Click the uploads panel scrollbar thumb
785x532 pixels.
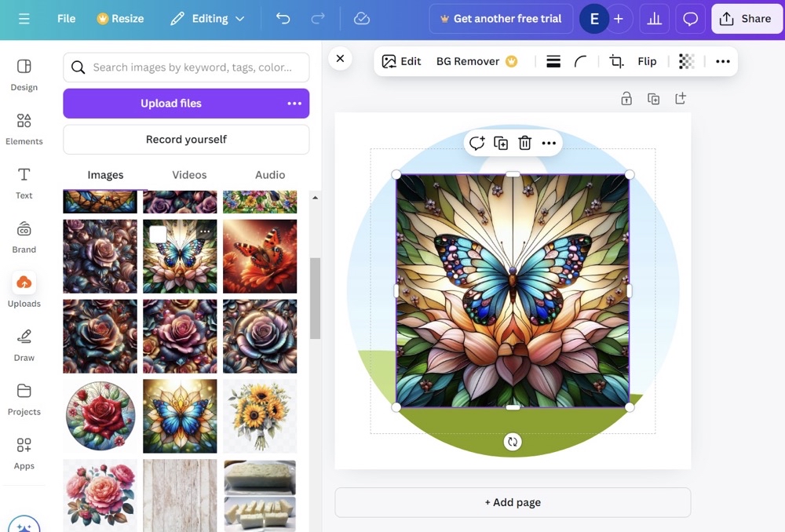(x=315, y=298)
